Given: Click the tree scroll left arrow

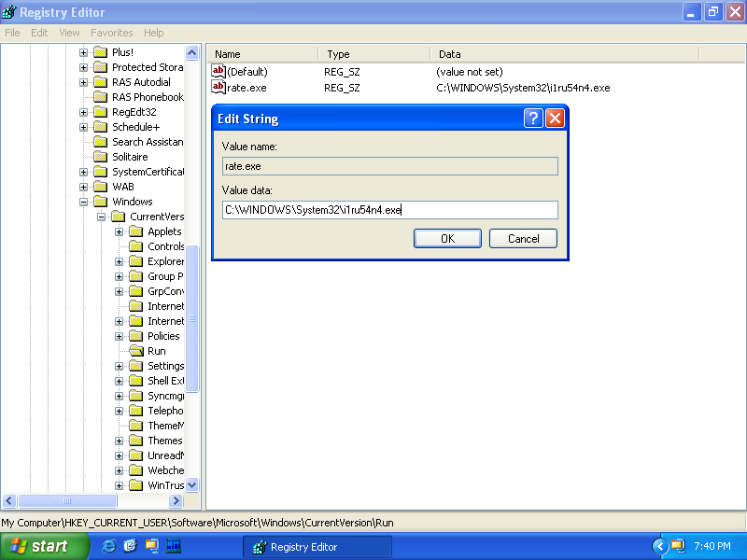Looking at the screenshot, I should [x=9, y=500].
